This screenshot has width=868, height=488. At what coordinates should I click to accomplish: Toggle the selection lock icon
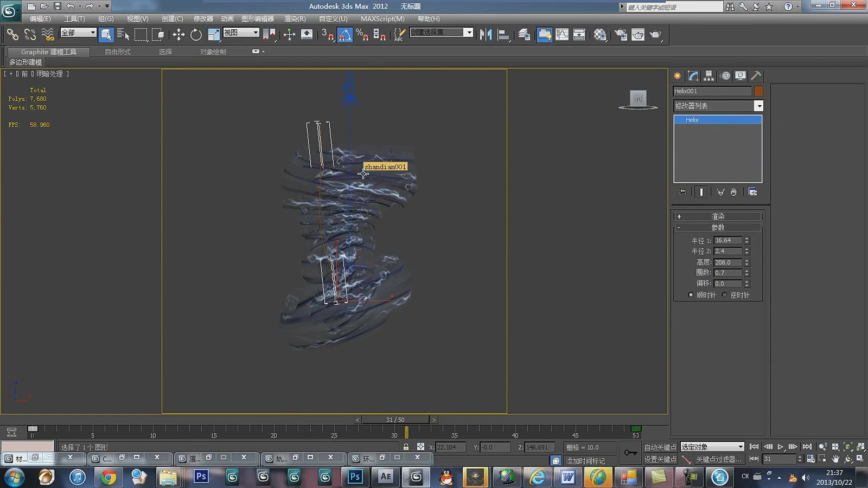pos(406,447)
